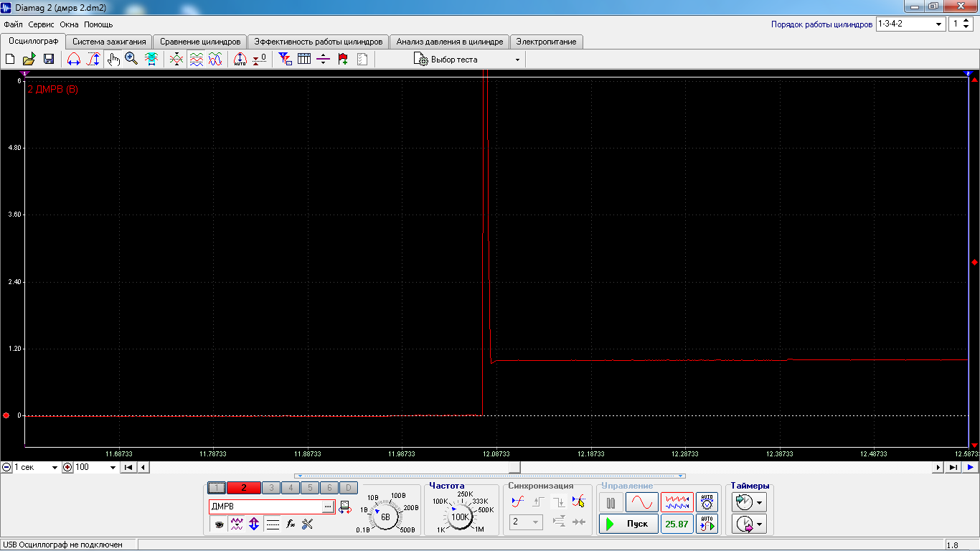Toggle channel 3 button
980x551 pixels.
[271, 488]
